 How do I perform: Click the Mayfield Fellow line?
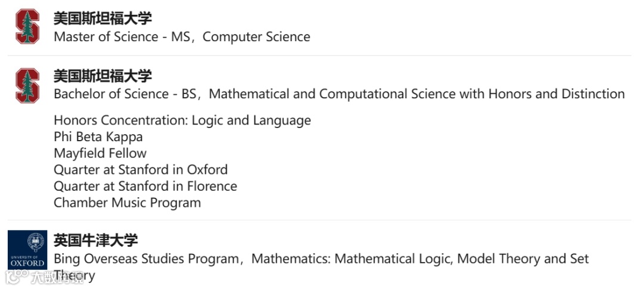pos(100,153)
